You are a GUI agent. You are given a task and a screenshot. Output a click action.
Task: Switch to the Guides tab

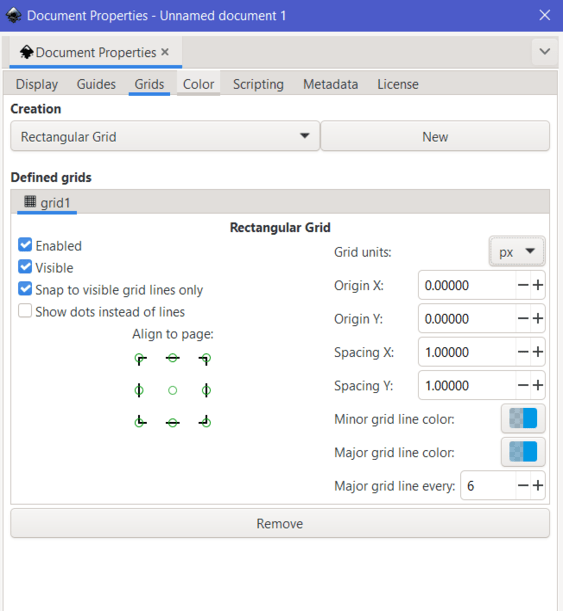pyautogui.click(x=96, y=84)
